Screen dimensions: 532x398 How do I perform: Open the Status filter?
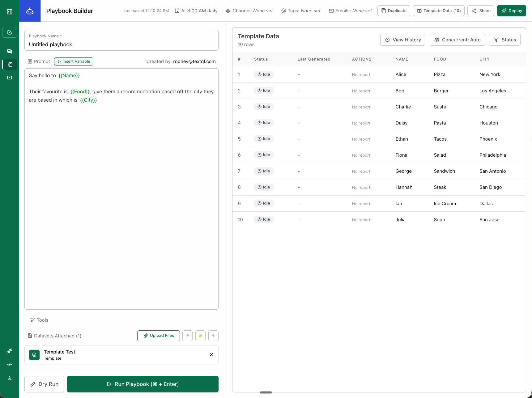[x=505, y=40]
